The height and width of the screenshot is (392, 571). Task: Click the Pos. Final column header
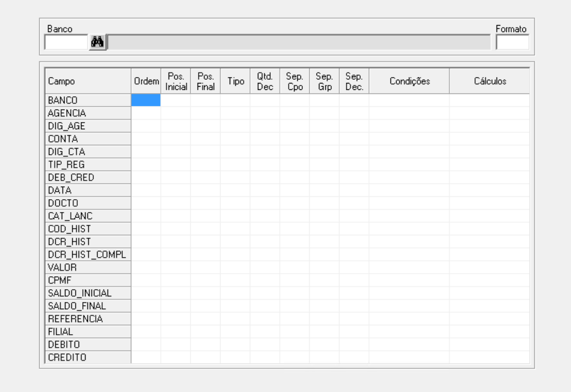(205, 81)
